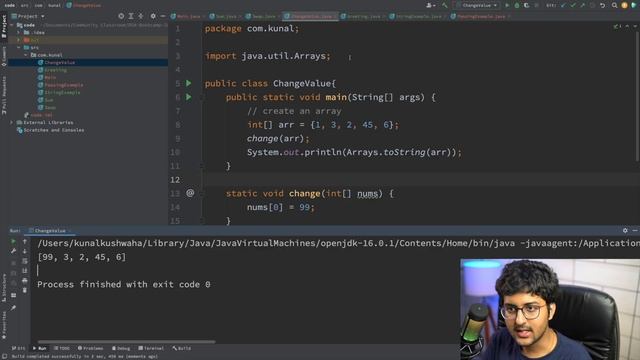The width and height of the screenshot is (640, 360).
Task: Open Git tool window at bottom
Action: pos(18,348)
